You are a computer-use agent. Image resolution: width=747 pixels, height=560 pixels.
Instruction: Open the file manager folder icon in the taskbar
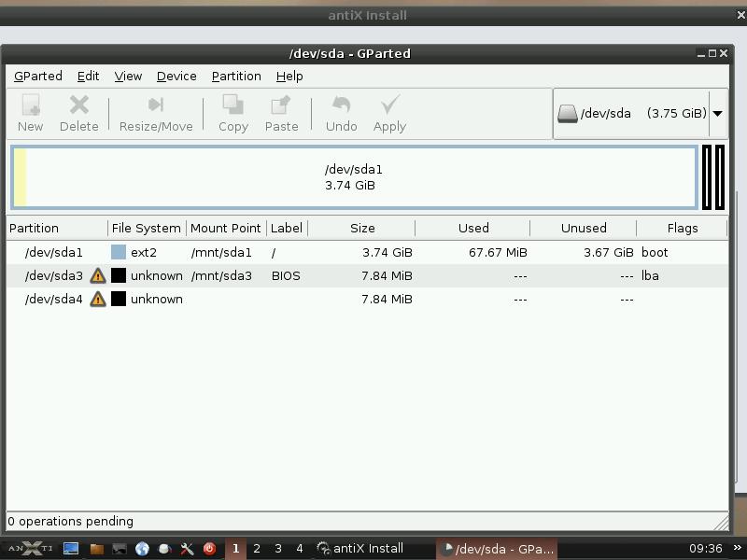[97, 549]
